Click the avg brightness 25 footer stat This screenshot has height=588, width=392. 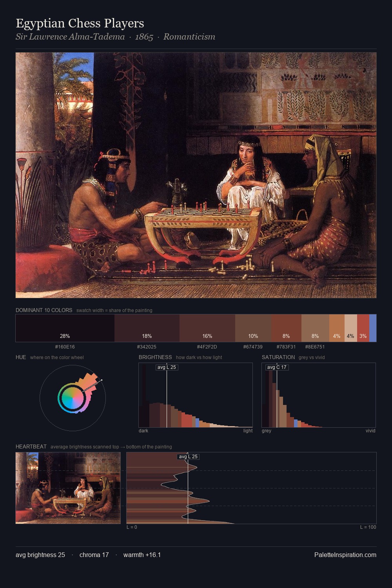pos(40,555)
